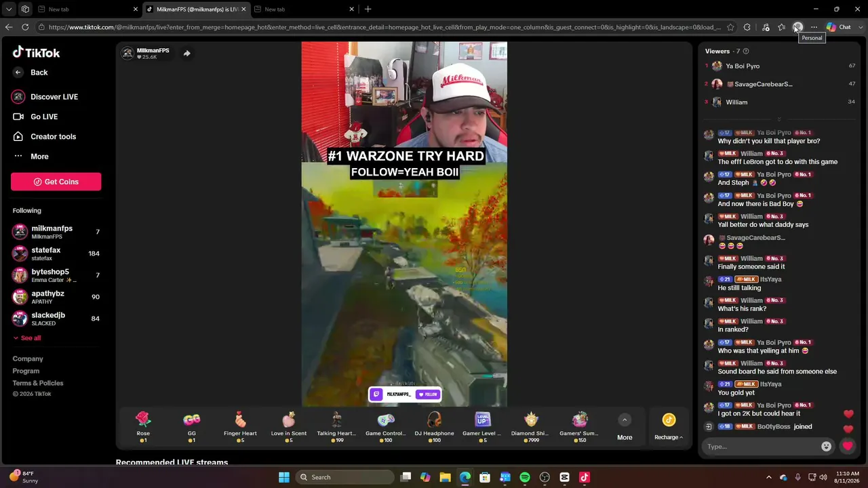Open the volume control in tray
Image resolution: width=868 pixels, height=488 pixels.
click(823, 477)
